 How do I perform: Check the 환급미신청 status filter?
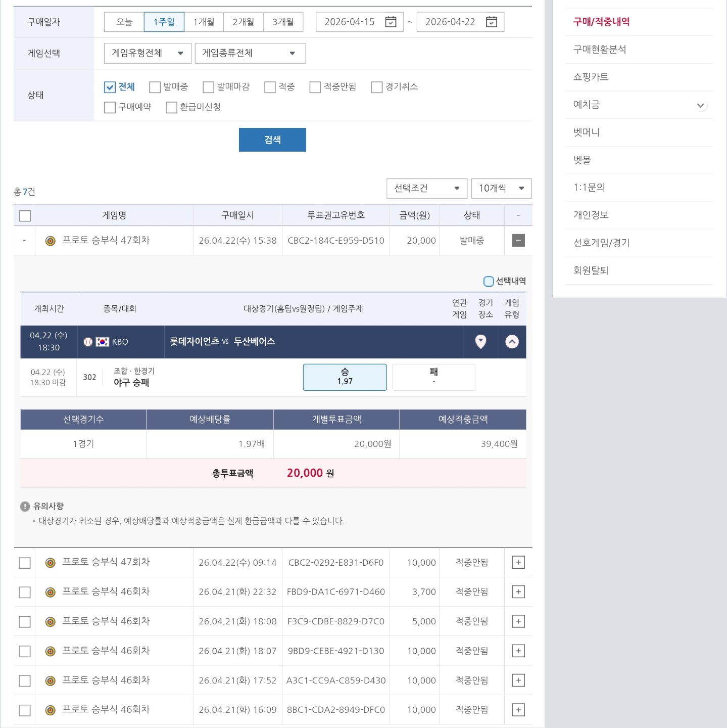[171, 107]
